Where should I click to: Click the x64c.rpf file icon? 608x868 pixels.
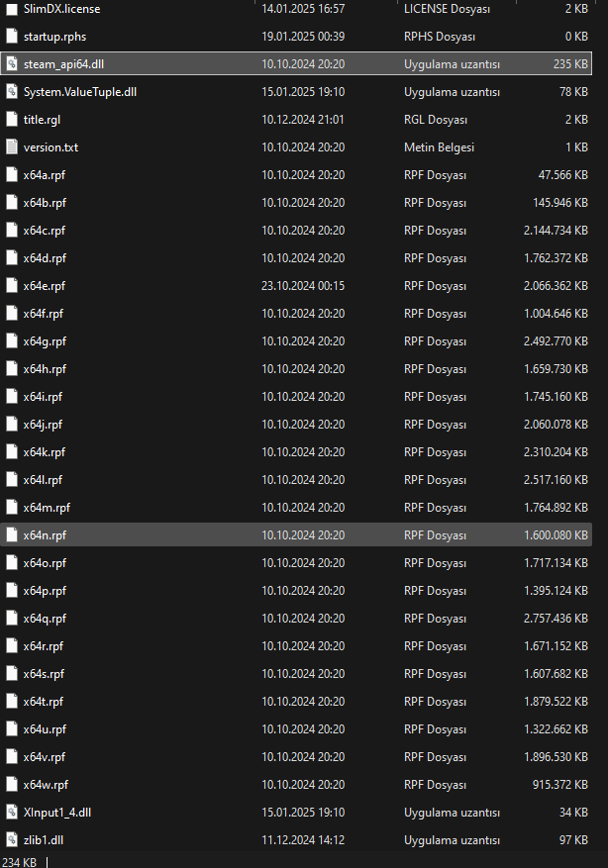12,231
